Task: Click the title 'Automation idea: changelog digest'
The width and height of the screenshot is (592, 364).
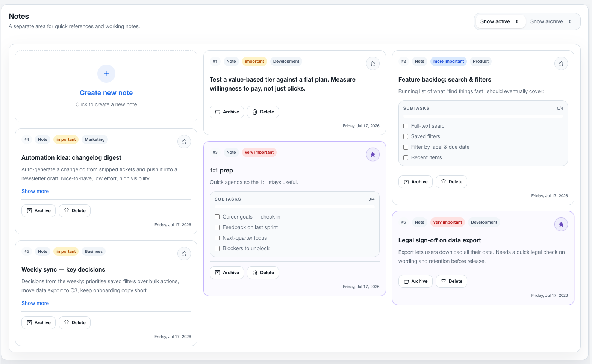Action: pos(71,158)
